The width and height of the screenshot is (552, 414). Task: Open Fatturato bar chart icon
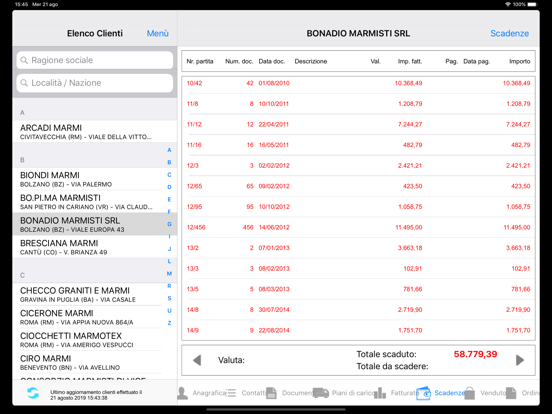click(380, 393)
